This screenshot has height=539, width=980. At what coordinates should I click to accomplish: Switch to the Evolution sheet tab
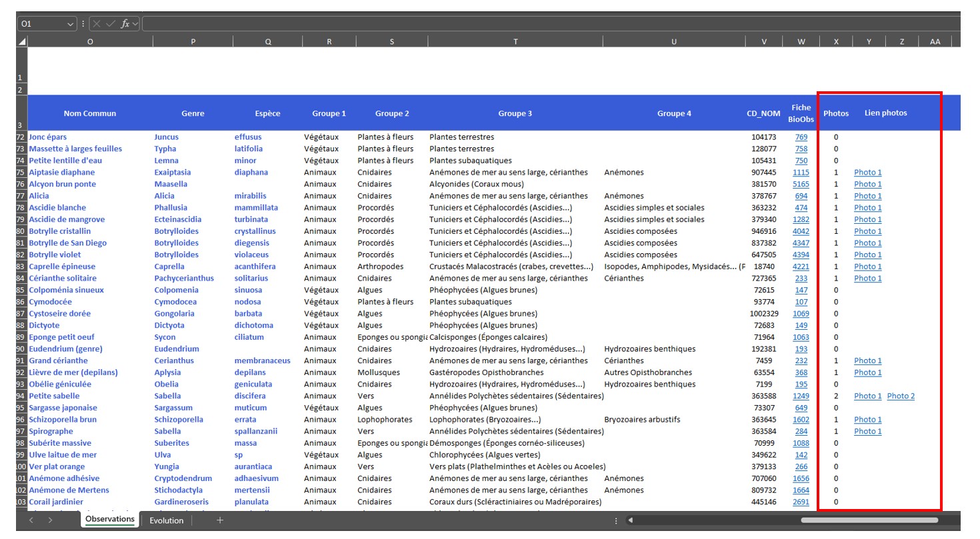pos(166,520)
